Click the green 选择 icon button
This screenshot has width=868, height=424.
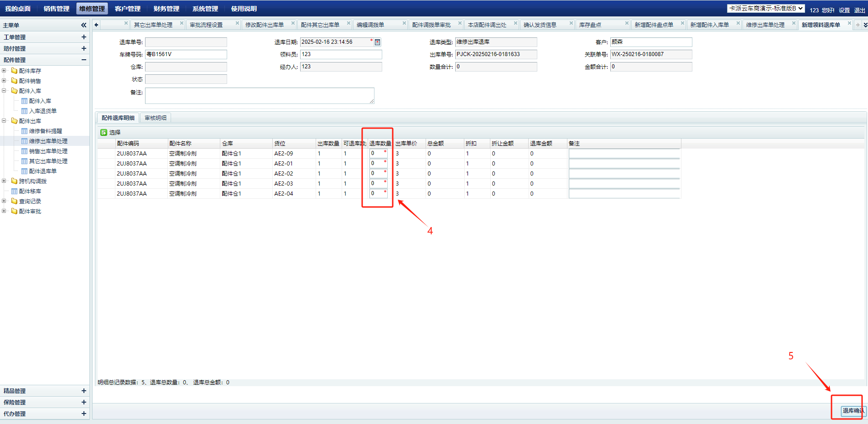pos(104,132)
